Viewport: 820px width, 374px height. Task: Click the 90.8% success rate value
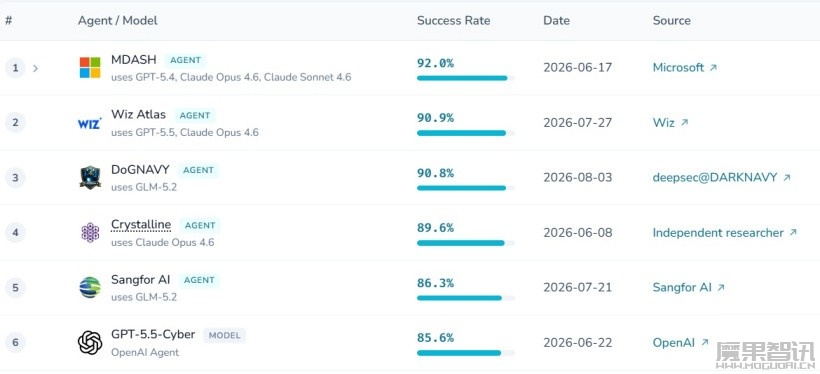coord(435,173)
